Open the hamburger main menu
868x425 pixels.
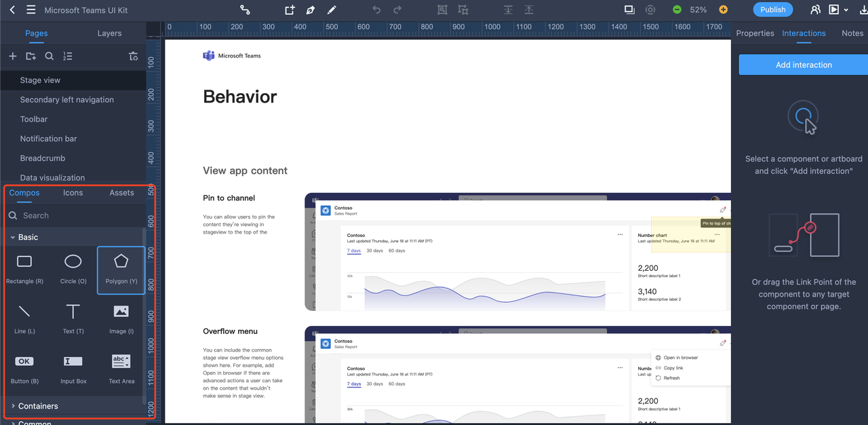(x=31, y=10)
